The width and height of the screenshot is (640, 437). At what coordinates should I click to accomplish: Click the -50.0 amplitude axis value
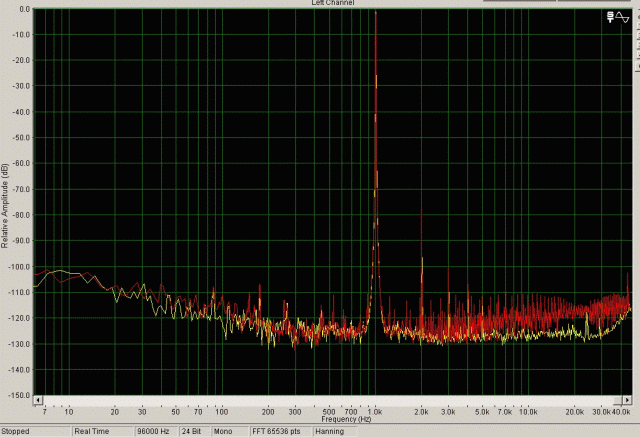(x=21, y=138)
